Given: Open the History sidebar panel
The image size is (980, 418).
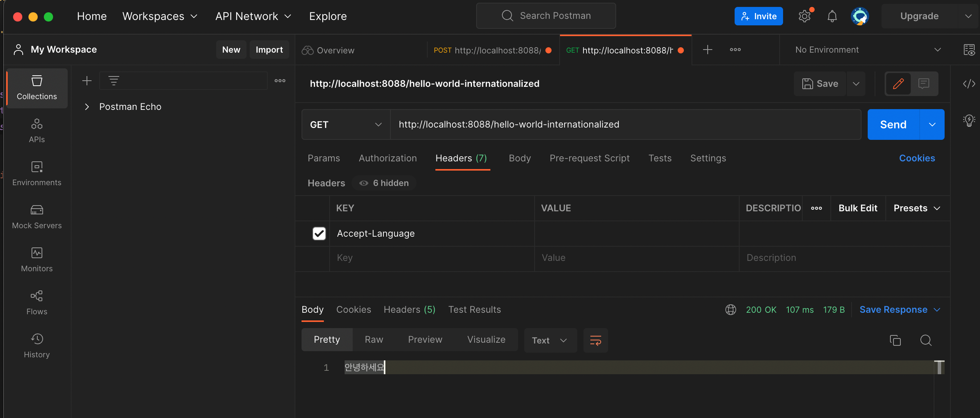Looking at the screenshot, I should tap(37, 346).
